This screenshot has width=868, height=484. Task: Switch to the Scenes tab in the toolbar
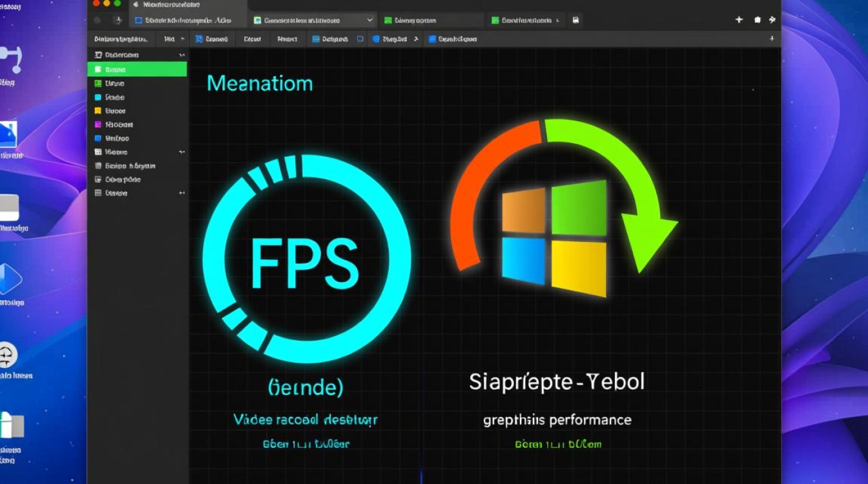(213, 39)
